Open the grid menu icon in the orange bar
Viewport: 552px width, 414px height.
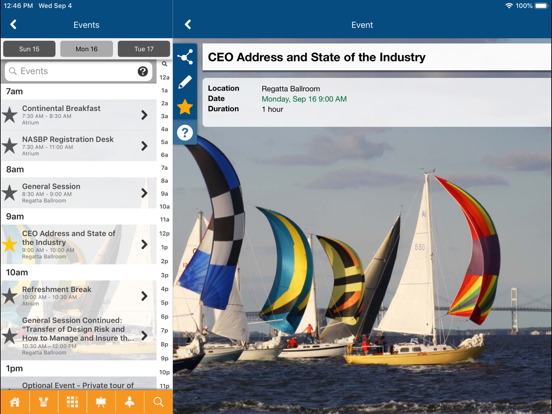[73, 402]
